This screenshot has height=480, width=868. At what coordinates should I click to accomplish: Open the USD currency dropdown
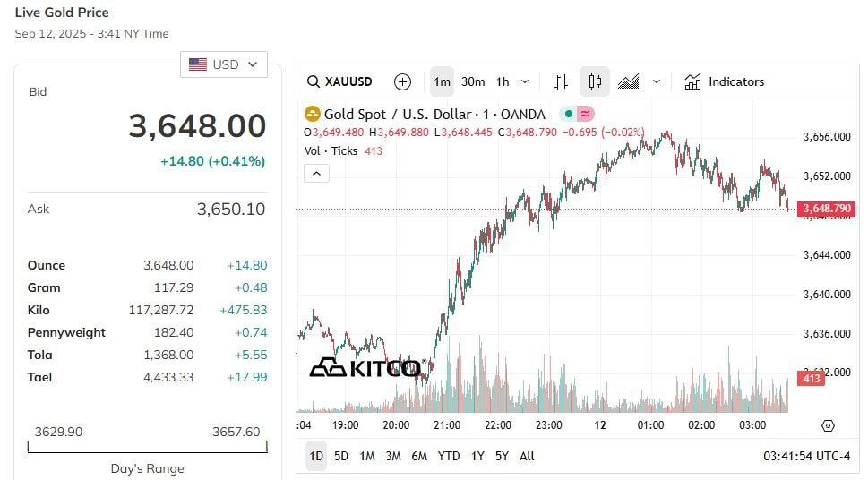[x=224, y=64]
